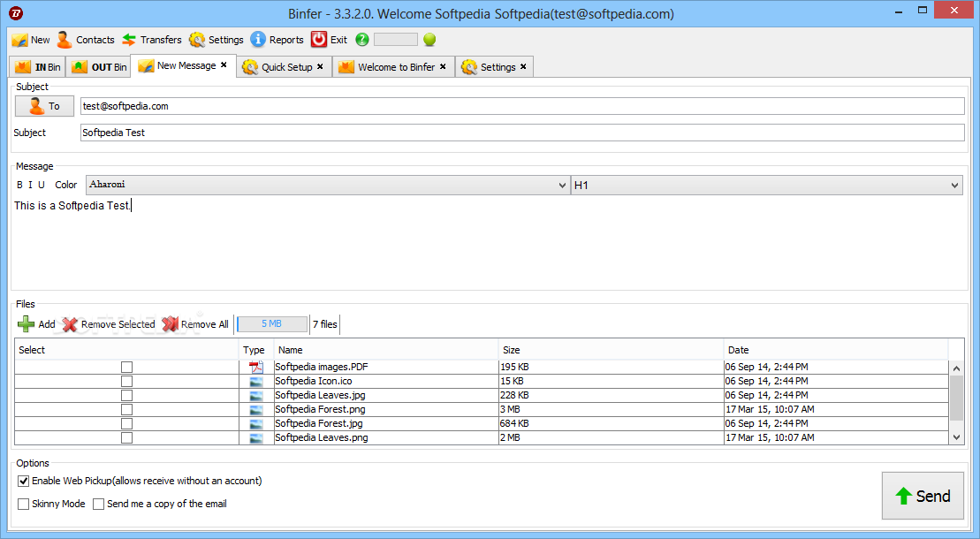Open the H1 heading size dropdown
The height and width of the screenshot is (539, 980).
[766, 185]
